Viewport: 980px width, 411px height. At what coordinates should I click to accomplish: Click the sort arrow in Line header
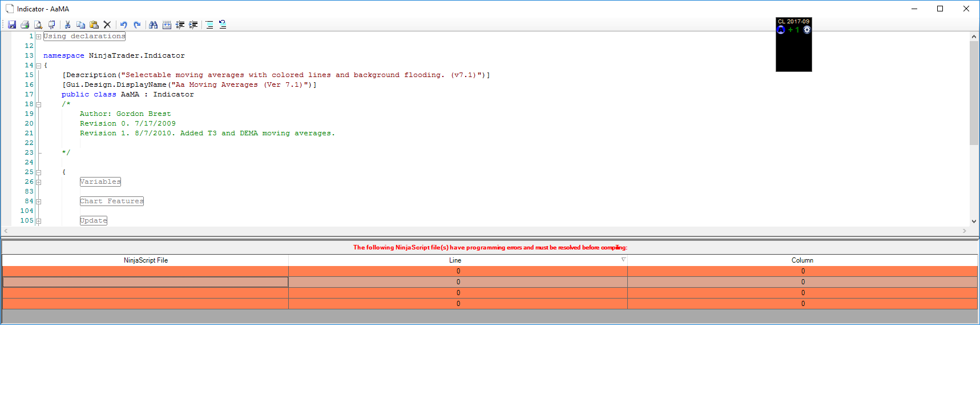(623, 260)
